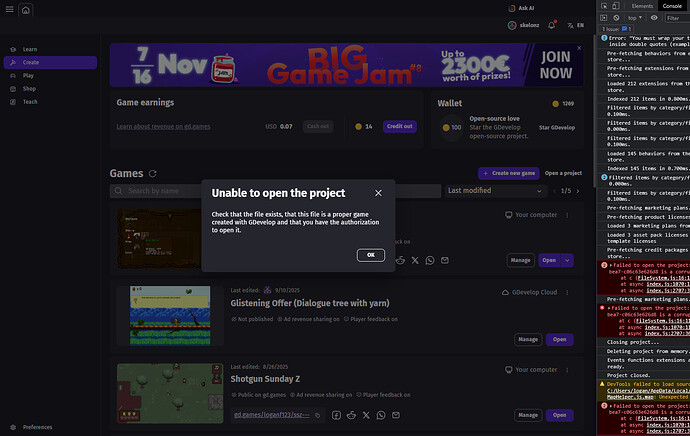The height and width of the screenshot is (436, 690).
Task: Open the Shotgun Sunday Z project
Action: pyautogui.click(x=559, y=415)
